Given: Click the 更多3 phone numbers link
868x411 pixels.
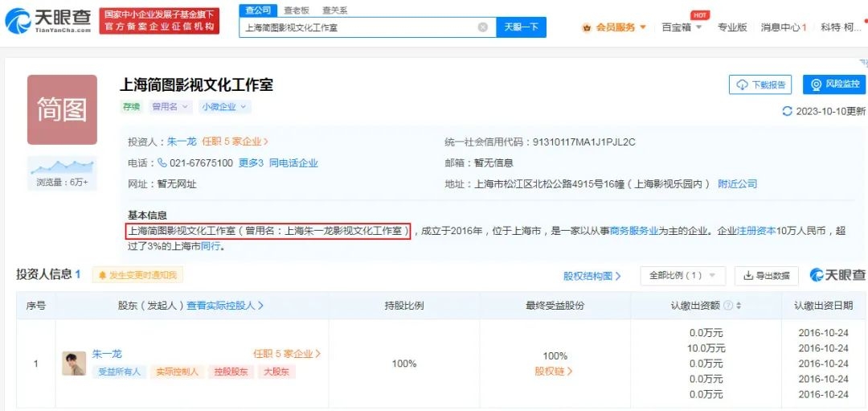Looking at the screenshot, I should 251,162.
